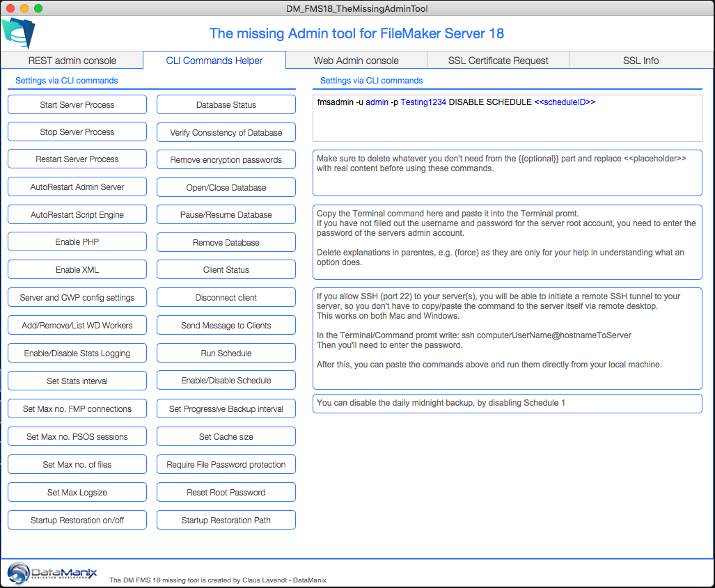Select Send Message to Clients

[x=226, y=326]
